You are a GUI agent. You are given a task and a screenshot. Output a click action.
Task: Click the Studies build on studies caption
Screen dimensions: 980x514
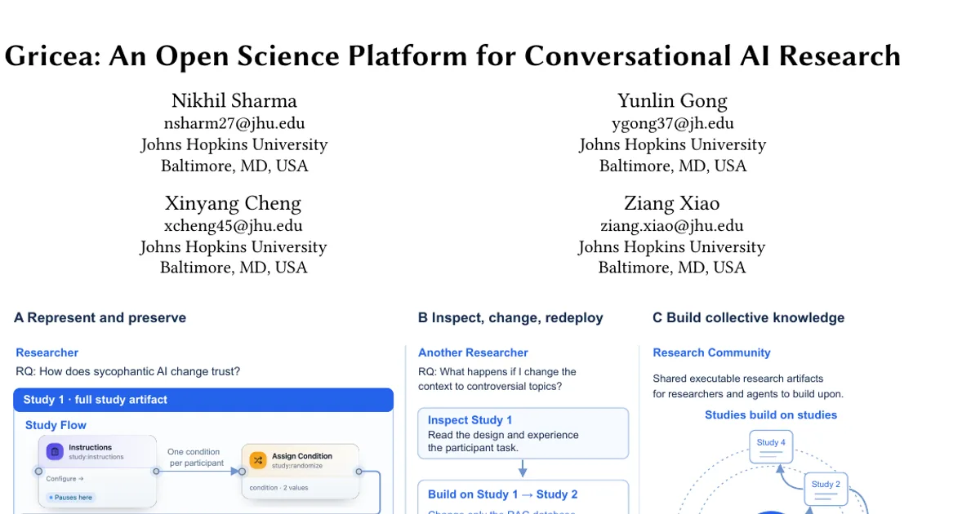(771, 414)
